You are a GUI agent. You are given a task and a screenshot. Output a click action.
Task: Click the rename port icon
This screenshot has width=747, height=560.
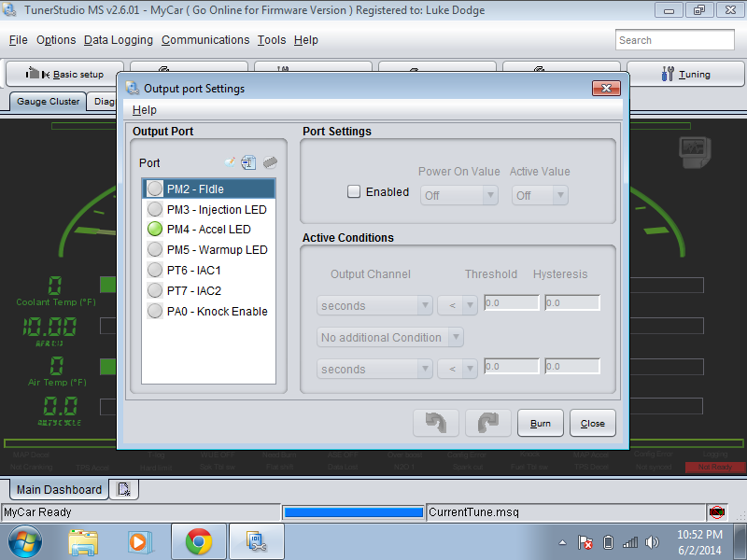(248, 162)
